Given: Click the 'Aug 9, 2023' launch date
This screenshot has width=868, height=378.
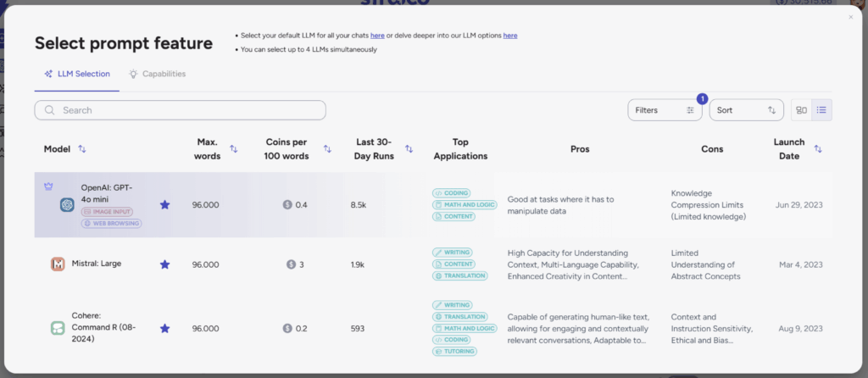Looking at the screenshot, I should [800, 328].
